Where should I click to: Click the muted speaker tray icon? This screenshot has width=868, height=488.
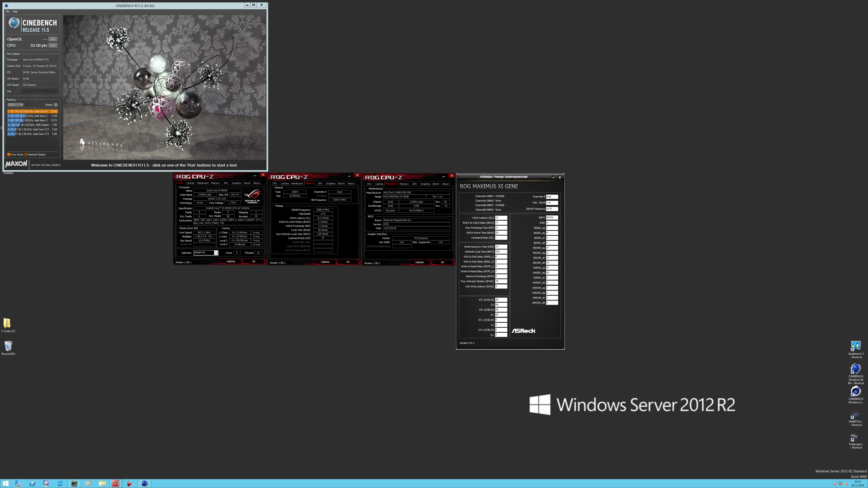point(845,484)
